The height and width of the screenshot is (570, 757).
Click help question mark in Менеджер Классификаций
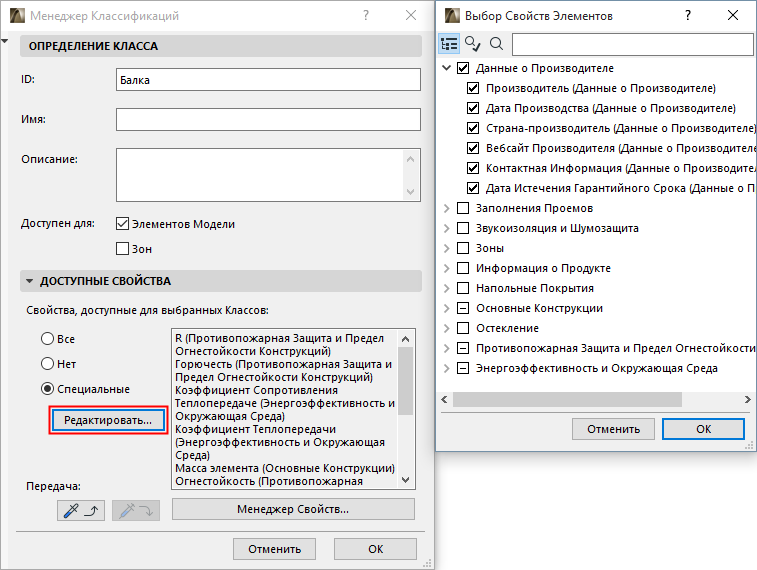(366, 16)
